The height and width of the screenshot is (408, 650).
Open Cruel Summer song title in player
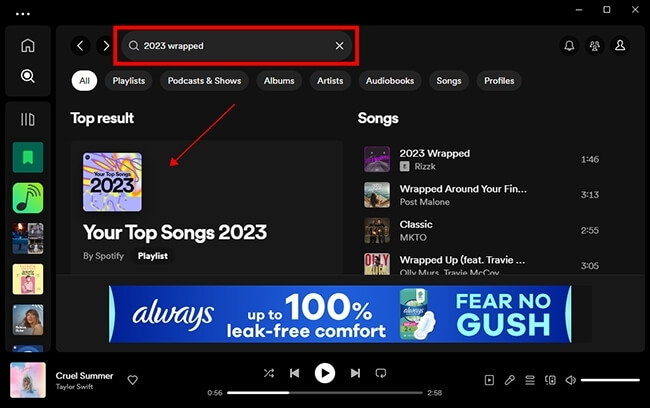85,376
